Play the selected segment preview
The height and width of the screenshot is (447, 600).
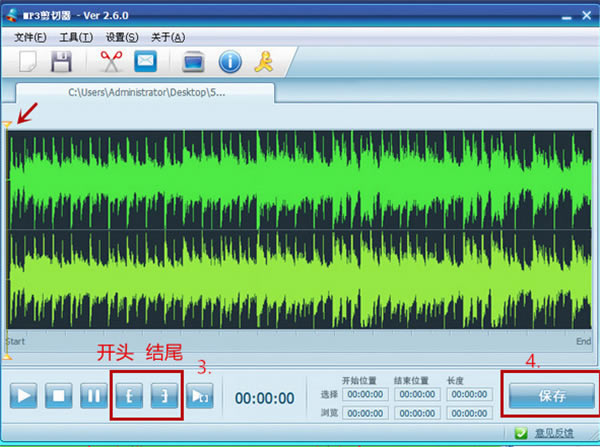coord(200,396)
